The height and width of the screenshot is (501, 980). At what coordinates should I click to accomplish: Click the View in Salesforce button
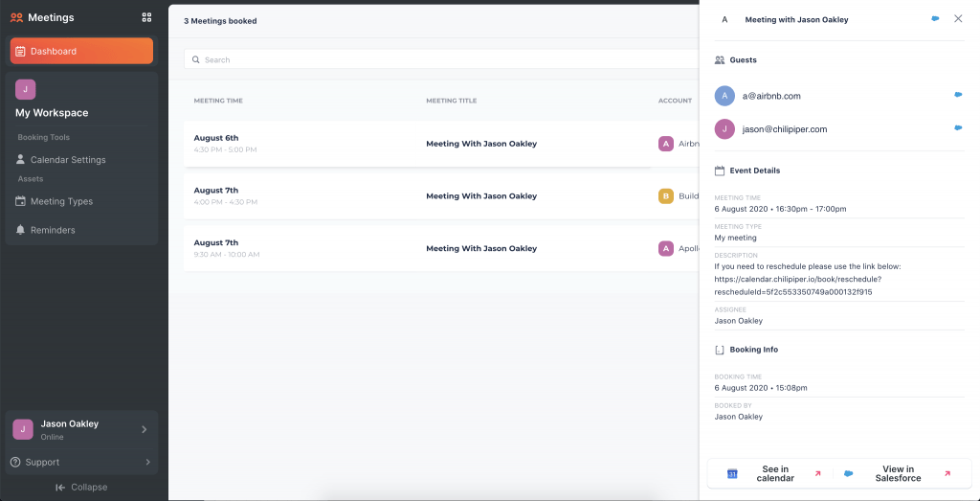tap(898, 473)
